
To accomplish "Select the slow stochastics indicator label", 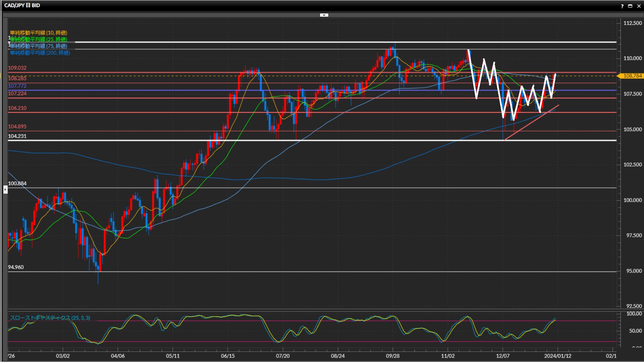I will 50,318.
